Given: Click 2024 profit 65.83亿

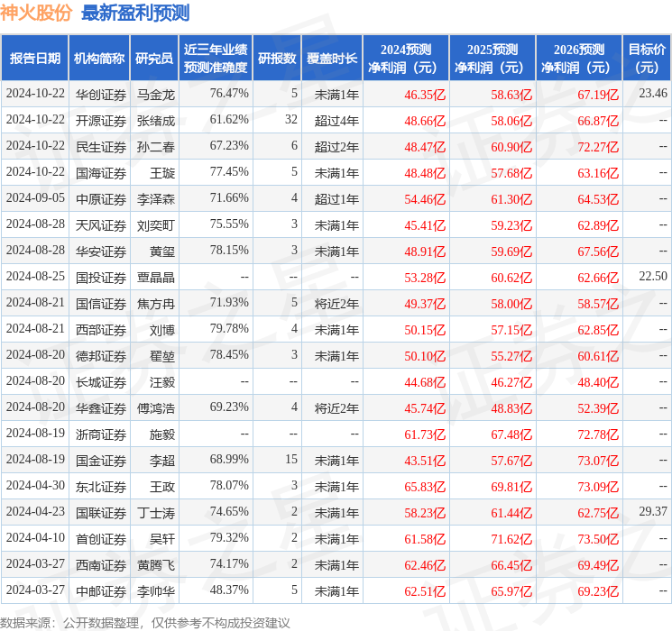Looking at the screenshot, I should [x=425, y=486].
